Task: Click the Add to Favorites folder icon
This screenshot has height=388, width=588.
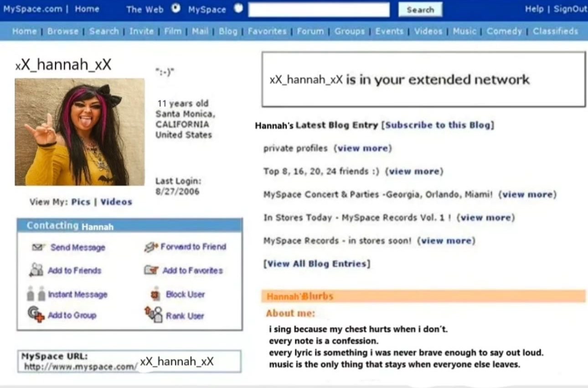Action: (x=151, y=270)
